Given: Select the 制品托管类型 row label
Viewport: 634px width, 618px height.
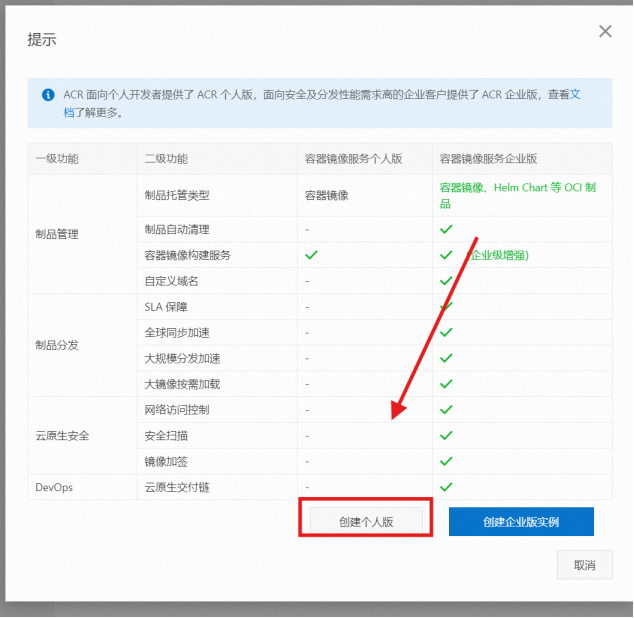Looking at the screenshot, I should coord(177,195).
